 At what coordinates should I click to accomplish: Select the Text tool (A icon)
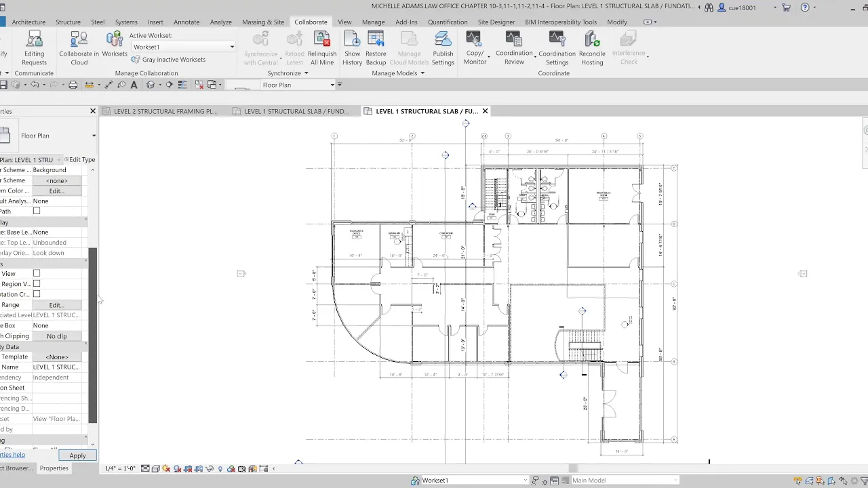point(134,85)
